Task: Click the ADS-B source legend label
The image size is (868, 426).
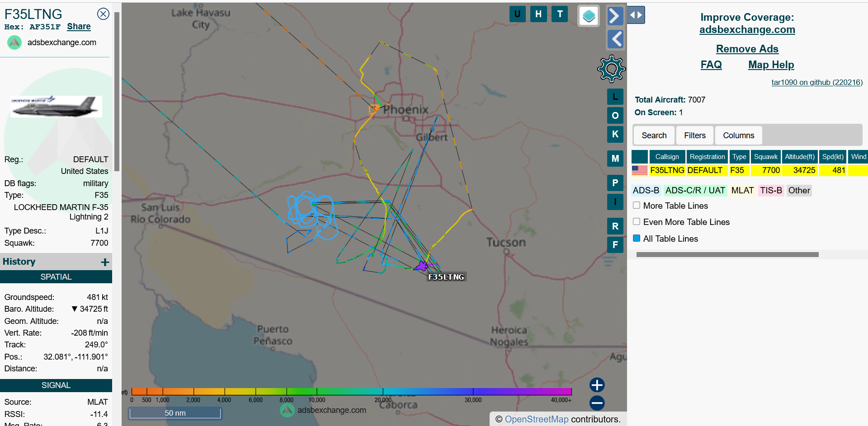Action: point(646,191)
